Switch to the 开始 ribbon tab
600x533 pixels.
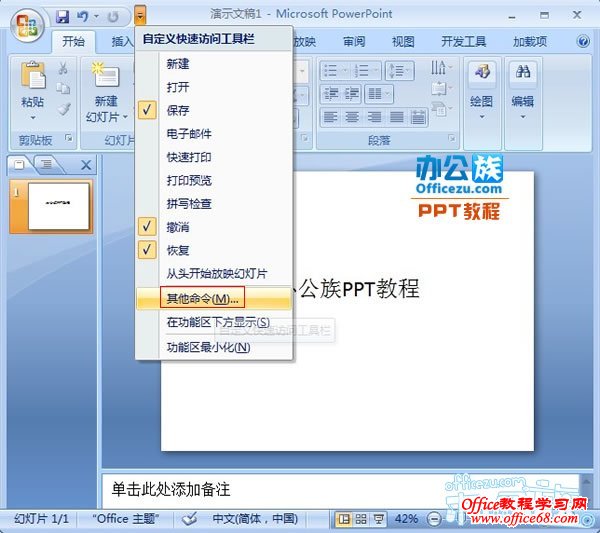point(73,41)
